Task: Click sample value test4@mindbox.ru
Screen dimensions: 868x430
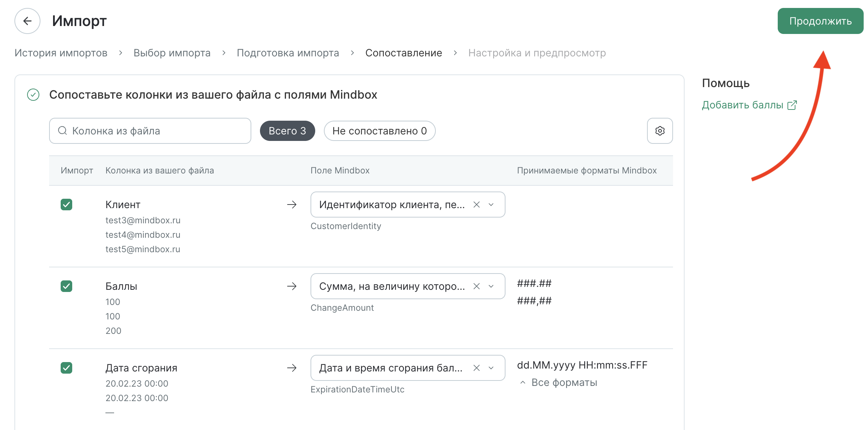Action: (x=143, y=235)
